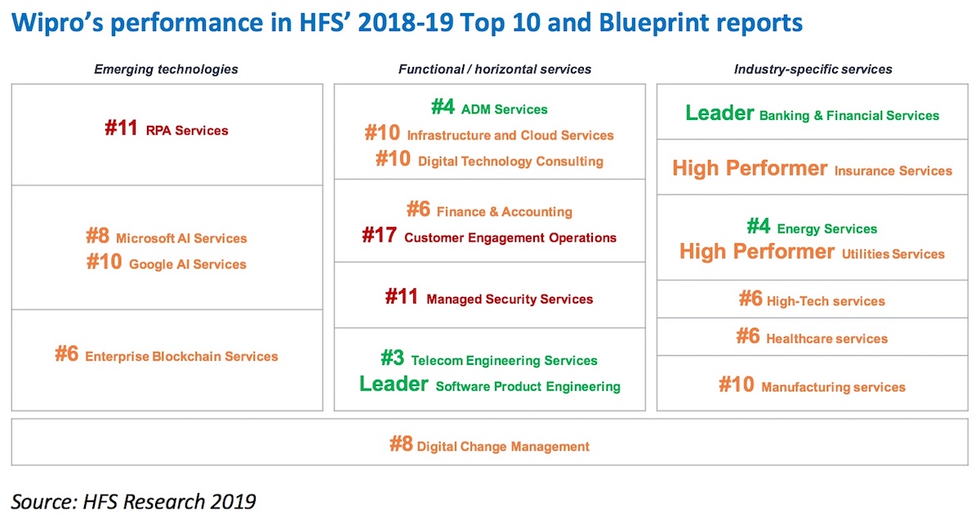Select the "Industry-specific services" column header
This screenshot has height=520, width=980.
click(x=813, y=69)
